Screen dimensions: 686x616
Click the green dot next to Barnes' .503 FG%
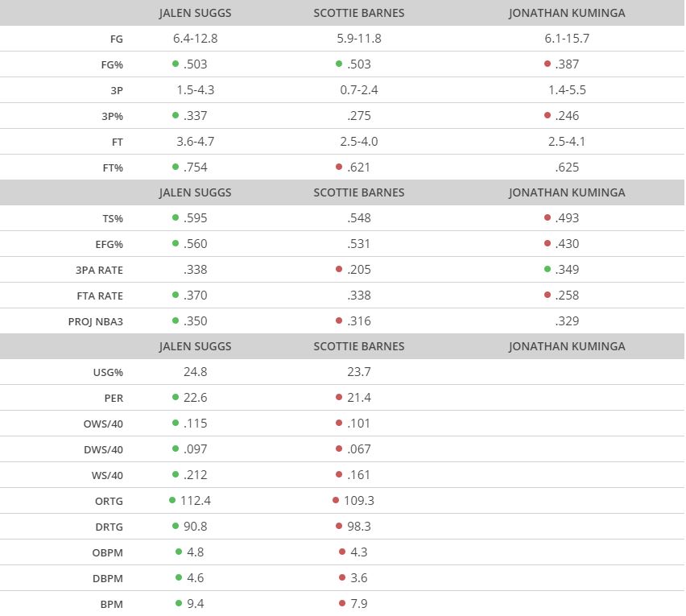point(339,64)
